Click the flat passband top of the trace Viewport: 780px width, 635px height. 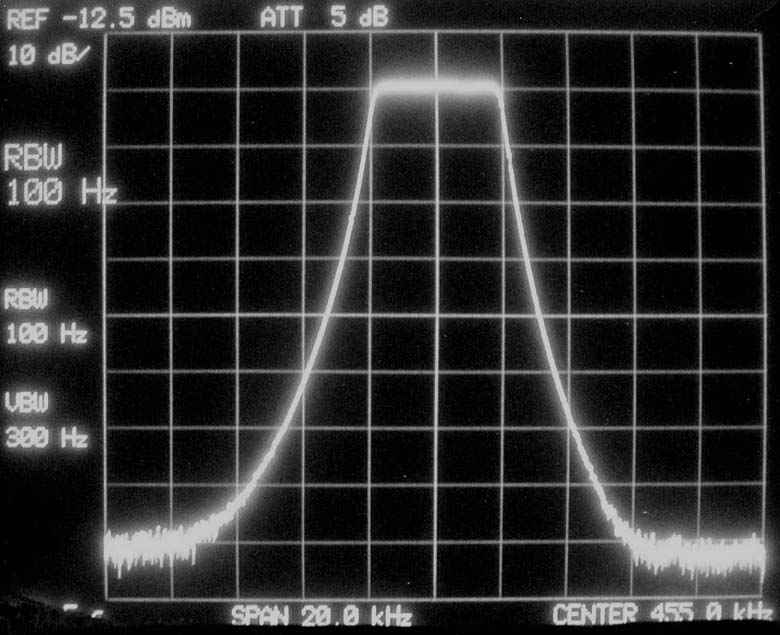[x=436, y=88]
